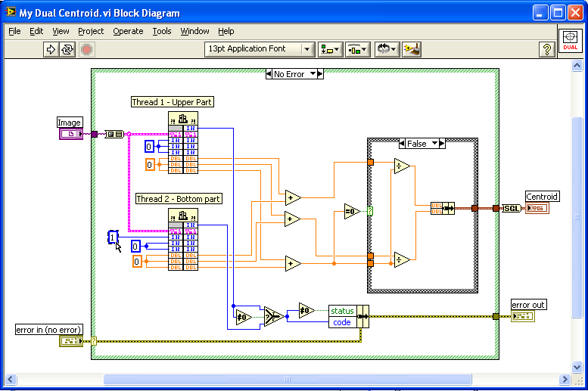Select the error out indicator terminal
The image size is (588, 391).
coord(523,316)
